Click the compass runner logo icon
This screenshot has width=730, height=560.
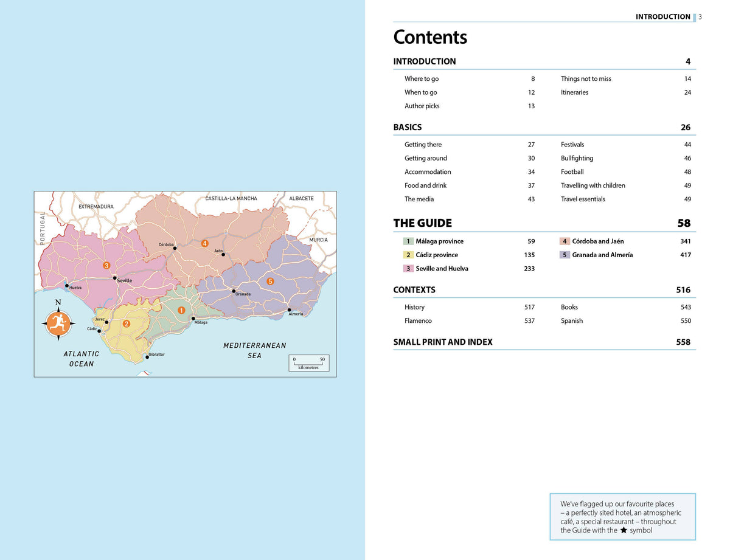pyautogui.click(x=58, y=323)
